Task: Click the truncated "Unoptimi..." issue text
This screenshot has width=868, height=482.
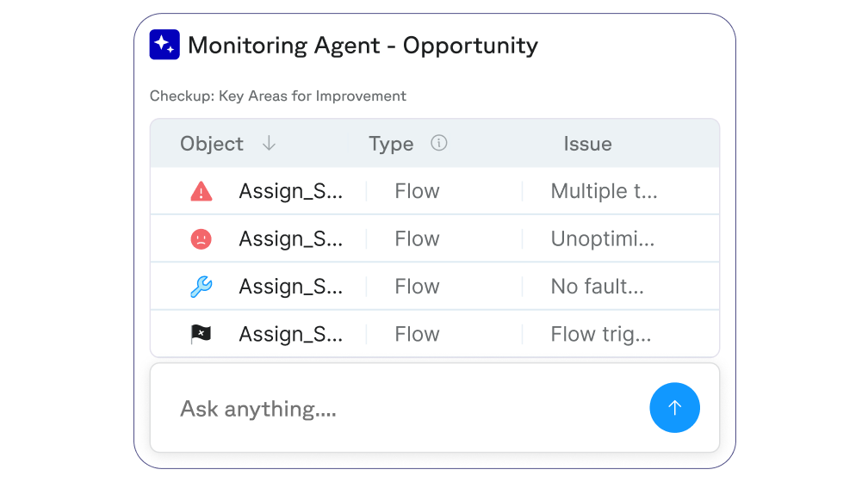Action: (x=603, y=239)
